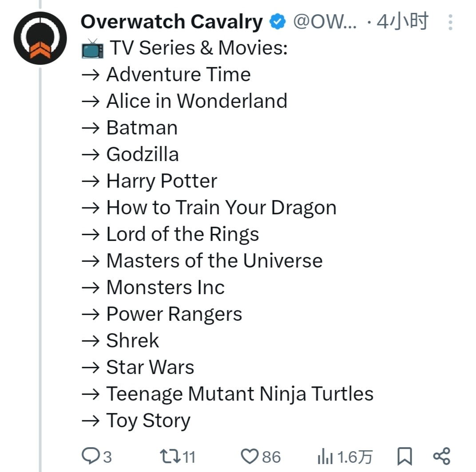
Task: Click the repost arrows icon
Action: click(x=170, y=456)
